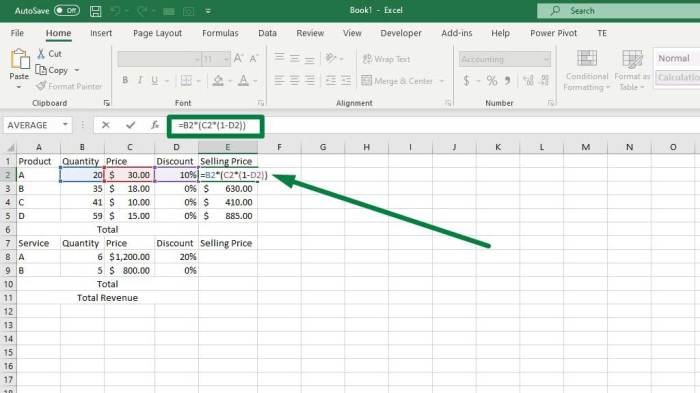The height and width of the screenshot is (393, 700).
Task: Click the Undo icon
Action: pyautogui.click(x=115, y=11)
